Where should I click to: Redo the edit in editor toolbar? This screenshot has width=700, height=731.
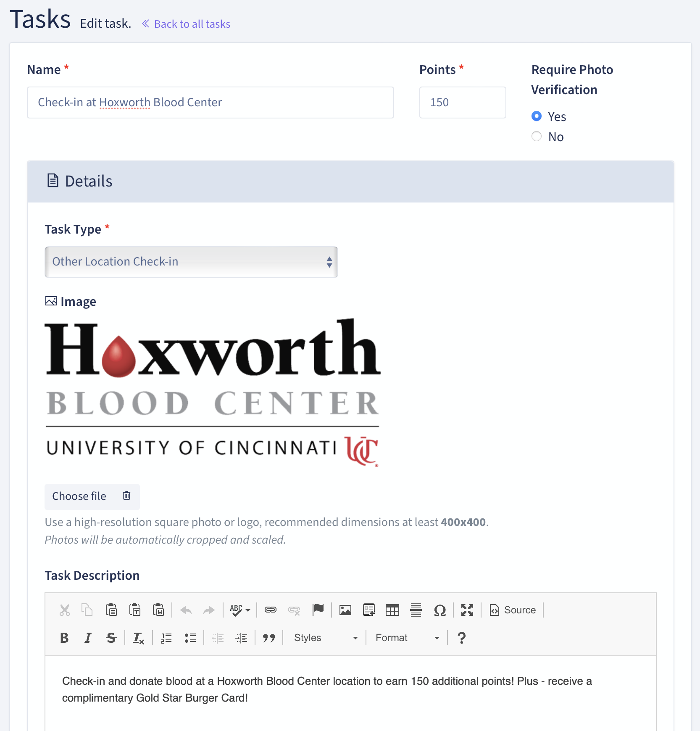point(209,610)
